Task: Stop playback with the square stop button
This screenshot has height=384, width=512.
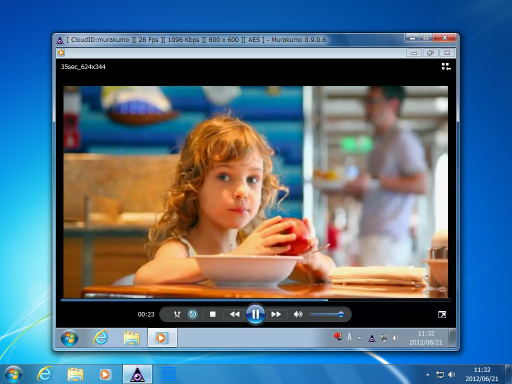Action: click(213, 314)
